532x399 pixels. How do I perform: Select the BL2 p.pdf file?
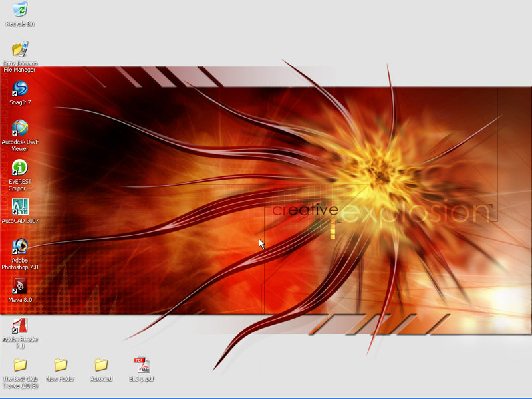(x=142, y=365)
